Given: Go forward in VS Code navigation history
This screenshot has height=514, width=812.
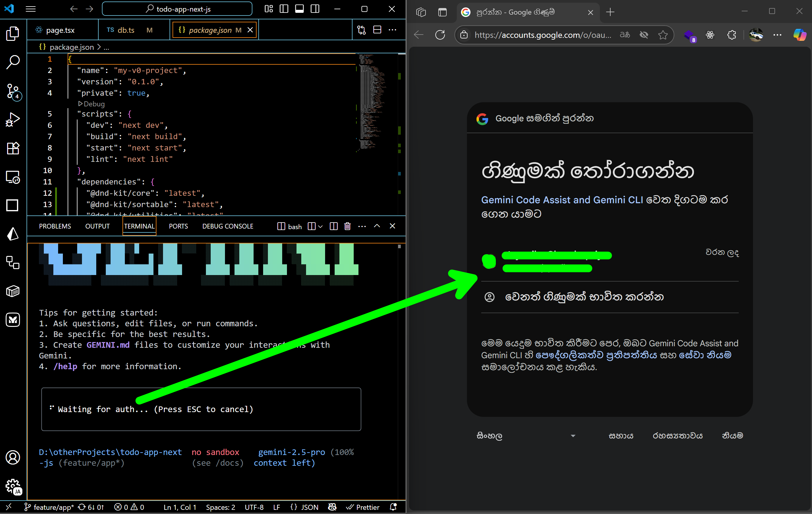Looking at the screenshot, I should (x=89, y=9).
